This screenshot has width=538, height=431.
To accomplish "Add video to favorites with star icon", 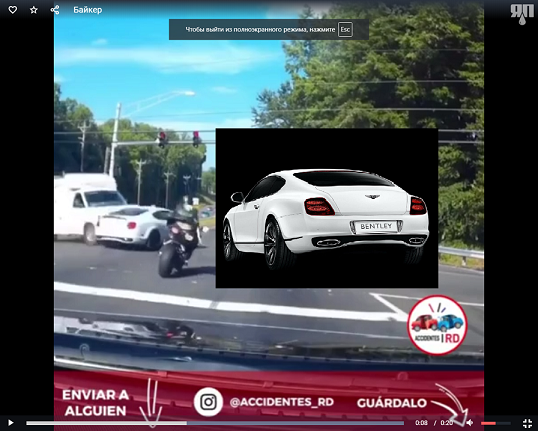I will click(x=34, y=10).
